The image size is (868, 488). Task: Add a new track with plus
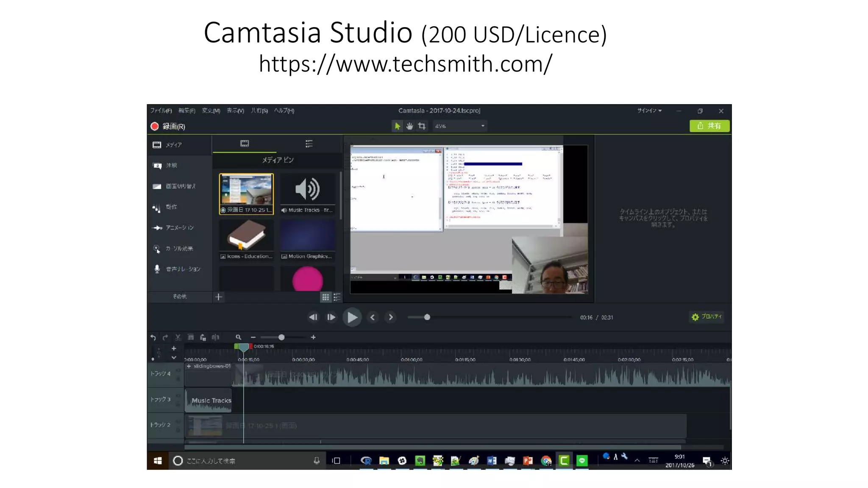[x=174, y=349]
